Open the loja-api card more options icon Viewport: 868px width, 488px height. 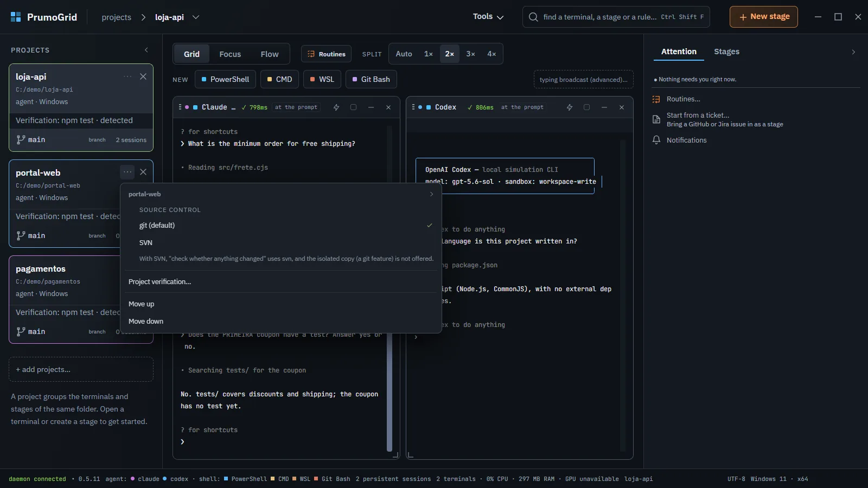point(127,76)
